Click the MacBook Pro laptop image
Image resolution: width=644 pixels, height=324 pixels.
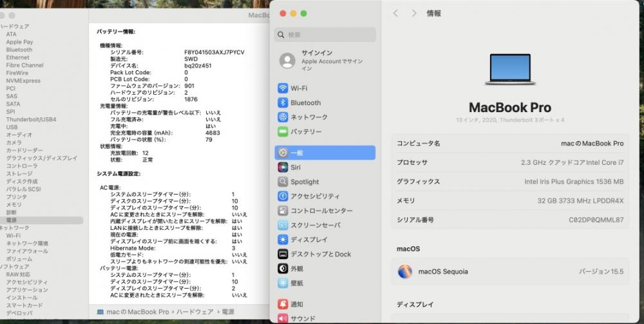(509, 69)
